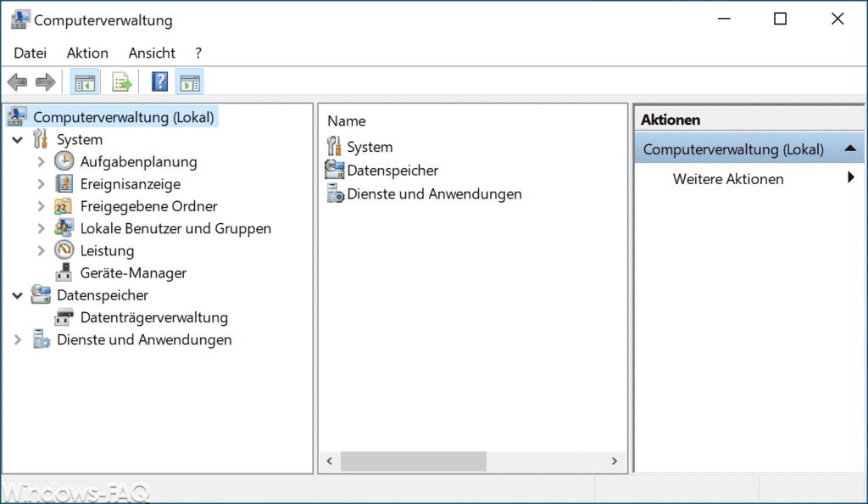Click the Name column header
868x504 pixels.
point(347,120)
